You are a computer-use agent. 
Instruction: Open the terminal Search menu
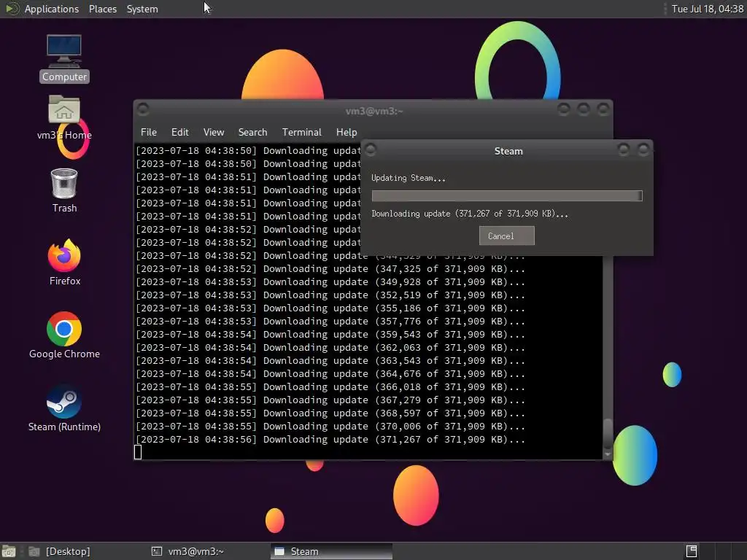252,133
